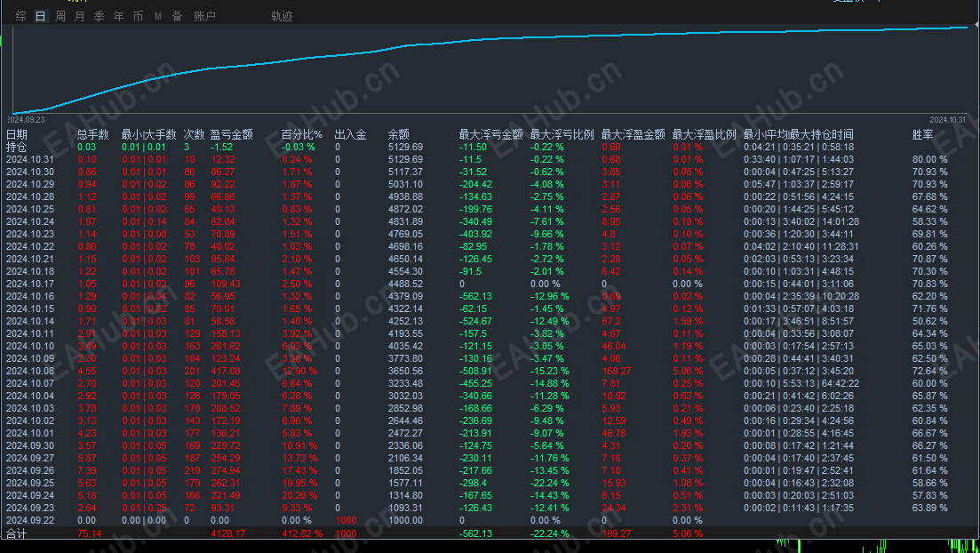980x553 pixels.
Task: Click the 2024.10.31 chart end date label
Action: click(x=947, y=119)
